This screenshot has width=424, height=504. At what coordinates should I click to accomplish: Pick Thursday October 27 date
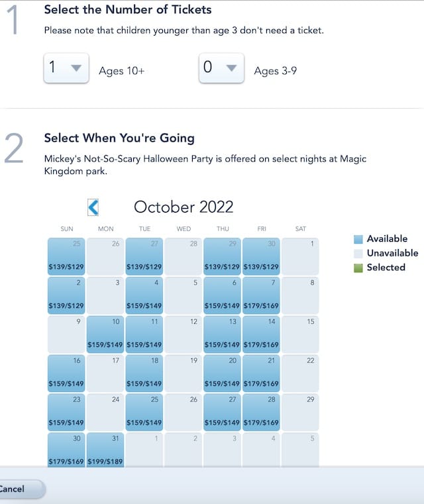point(222,412)
